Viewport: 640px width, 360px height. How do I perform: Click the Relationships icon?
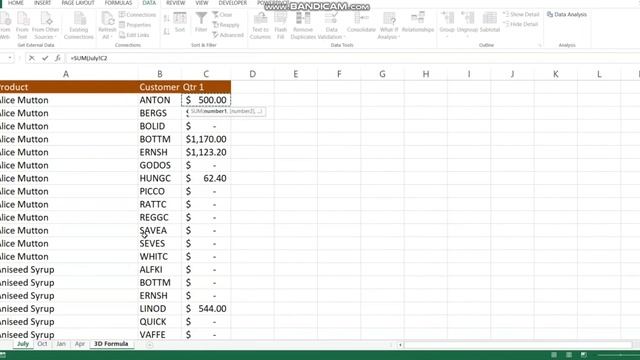(418, 22)
